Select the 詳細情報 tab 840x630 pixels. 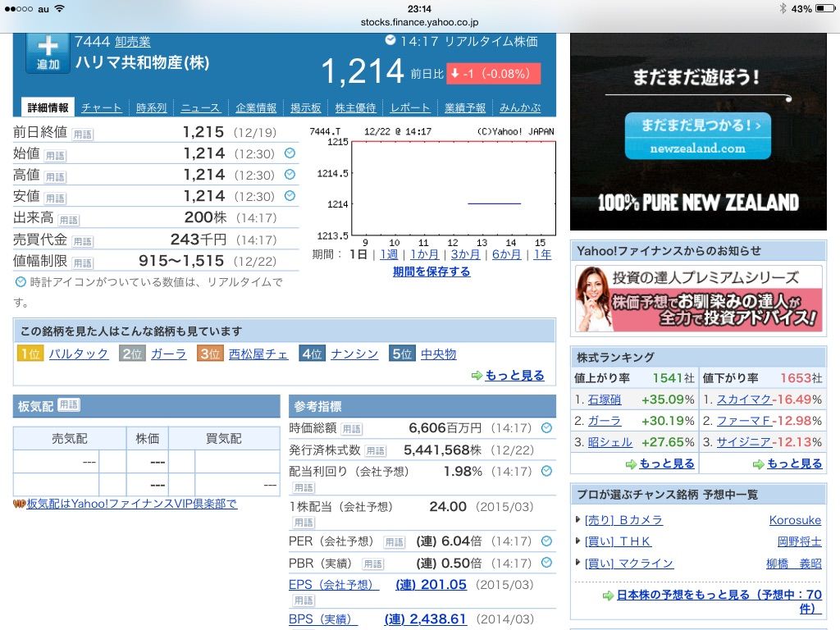click(x=48, y=107)
